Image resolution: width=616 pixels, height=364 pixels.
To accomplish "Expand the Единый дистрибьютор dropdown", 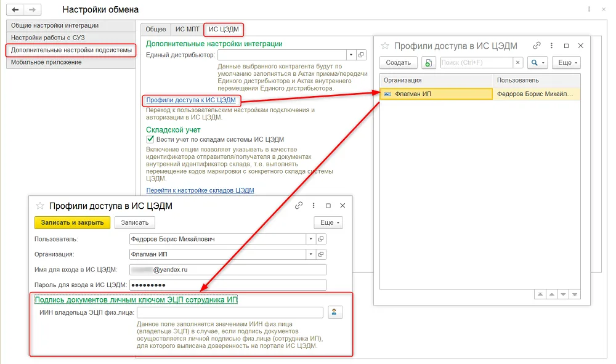I will (351, 55).
